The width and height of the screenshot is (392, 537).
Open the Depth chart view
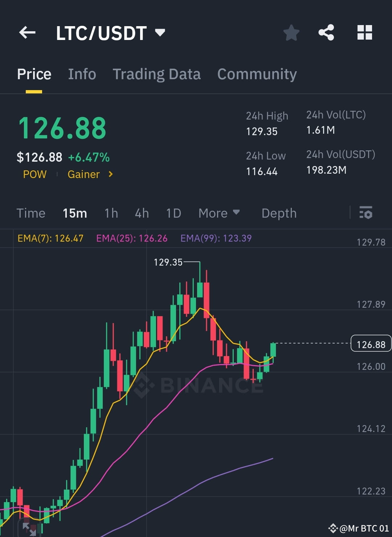tap(279, 213)
